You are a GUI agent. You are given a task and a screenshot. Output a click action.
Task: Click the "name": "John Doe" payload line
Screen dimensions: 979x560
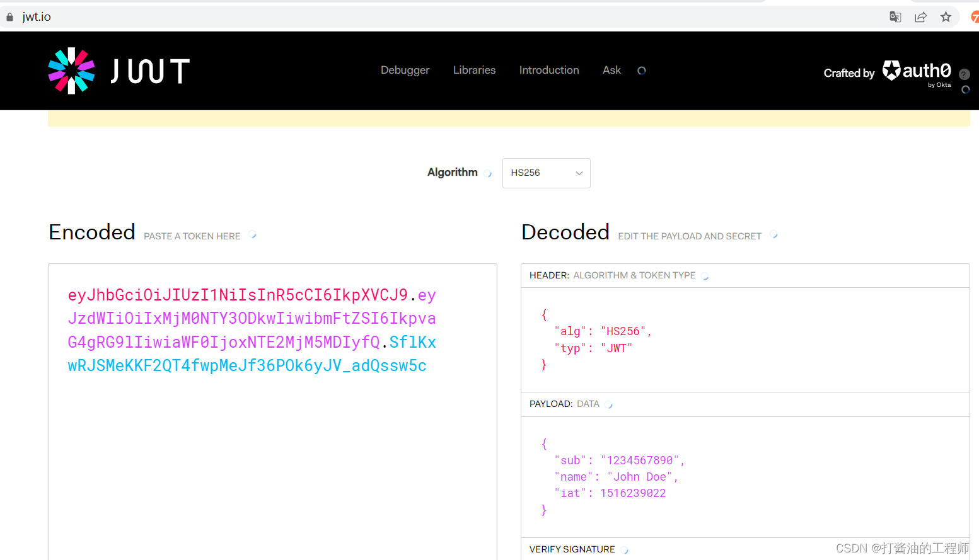[616, 477]
